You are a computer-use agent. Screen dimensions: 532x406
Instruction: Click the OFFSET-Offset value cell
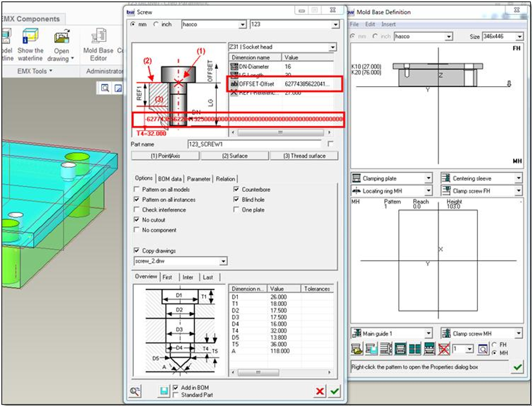308,84
